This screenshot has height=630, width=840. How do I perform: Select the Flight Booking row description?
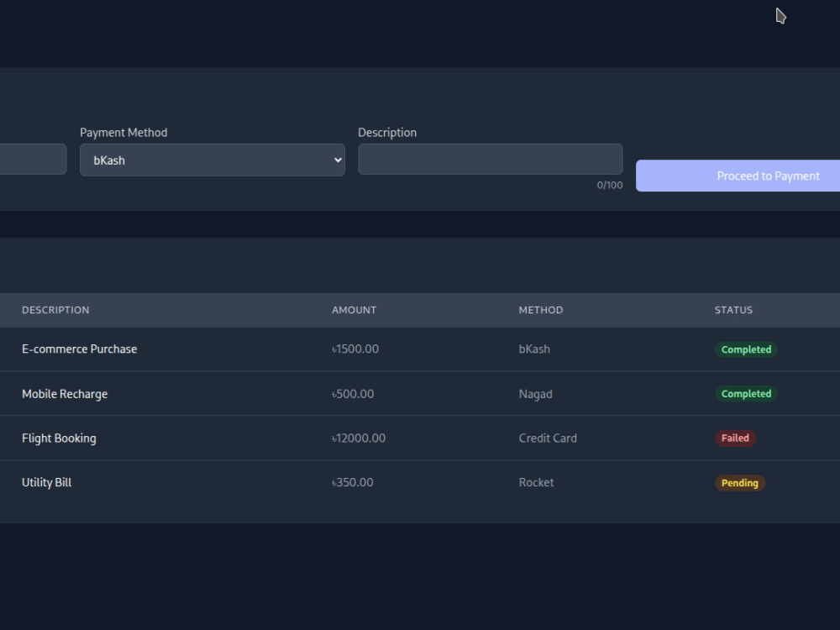59,438
